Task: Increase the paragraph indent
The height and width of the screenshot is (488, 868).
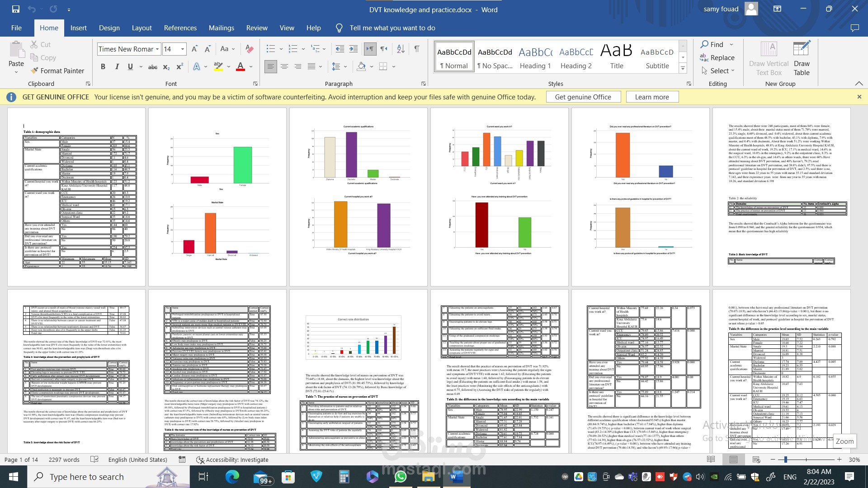Action: pyautogui.click(x=354, y=49)
